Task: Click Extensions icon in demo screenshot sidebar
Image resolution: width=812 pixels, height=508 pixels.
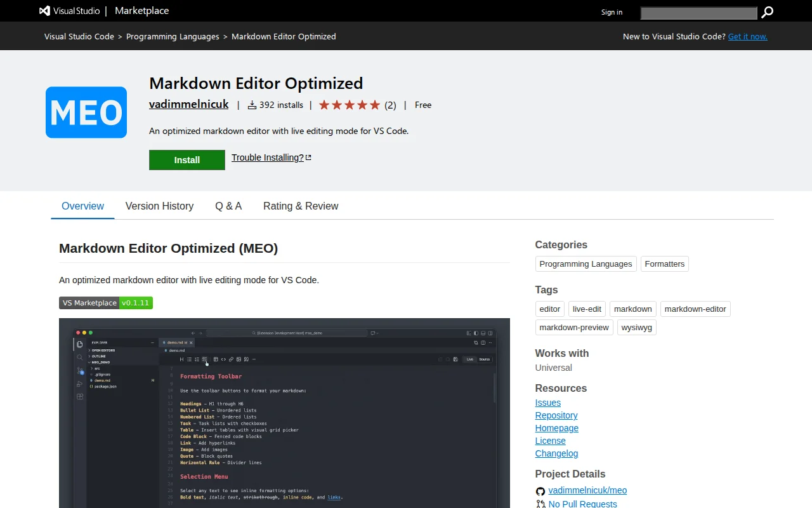Action: click(80, 396)
